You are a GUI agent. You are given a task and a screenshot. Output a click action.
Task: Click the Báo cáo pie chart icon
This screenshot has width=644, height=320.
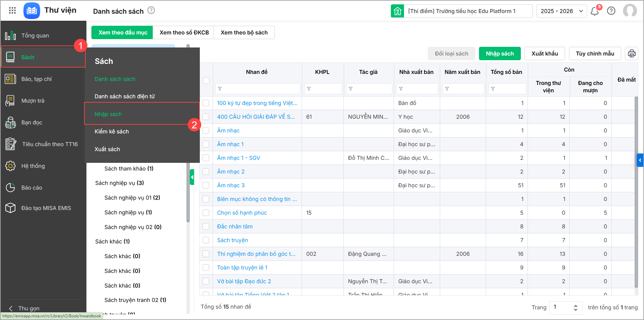(10, 188)
